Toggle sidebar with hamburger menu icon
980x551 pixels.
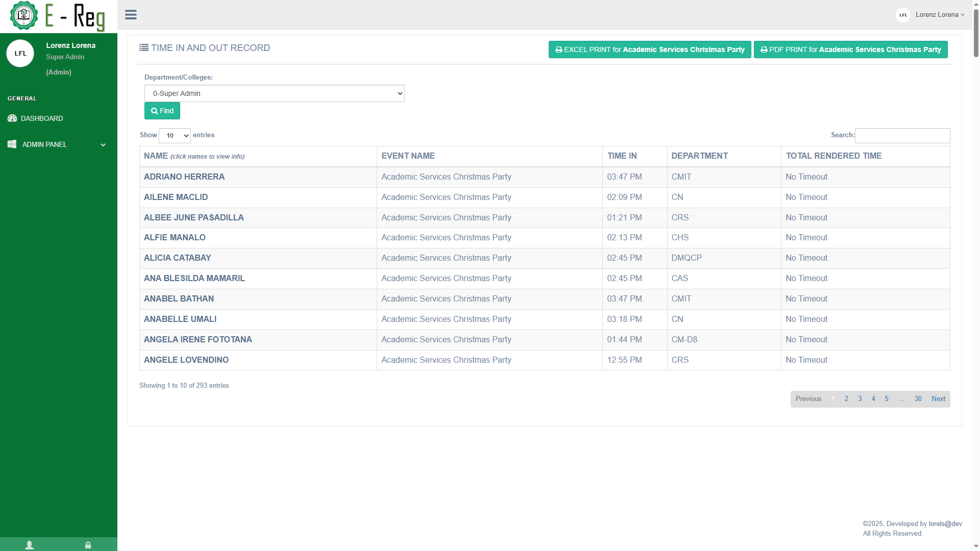(x=131, y=15)
